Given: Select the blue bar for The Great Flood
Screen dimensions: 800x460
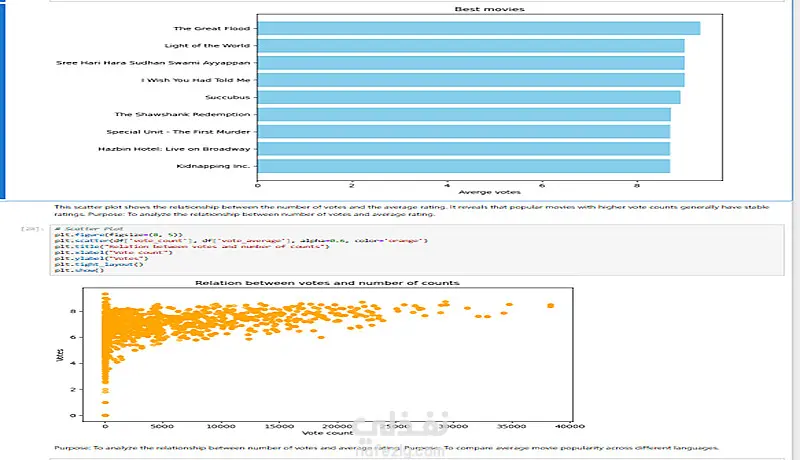Looking at the screenshot, I should (479, 29).
